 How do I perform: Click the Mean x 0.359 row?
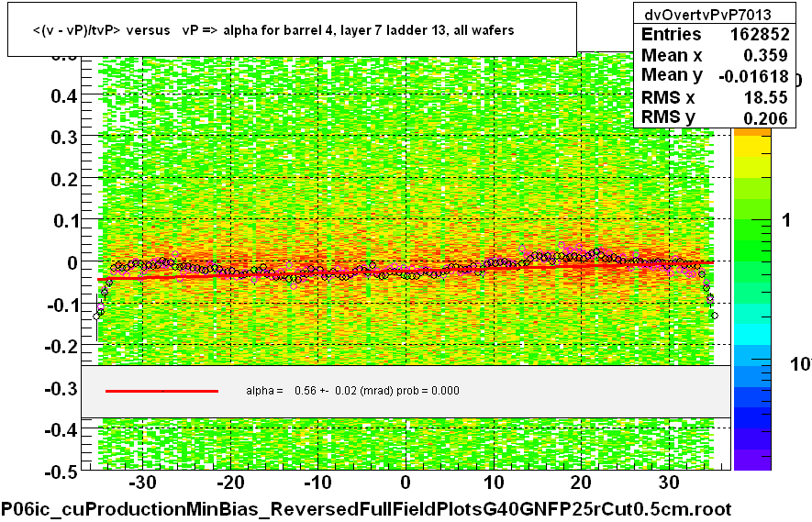click(715, 55)
